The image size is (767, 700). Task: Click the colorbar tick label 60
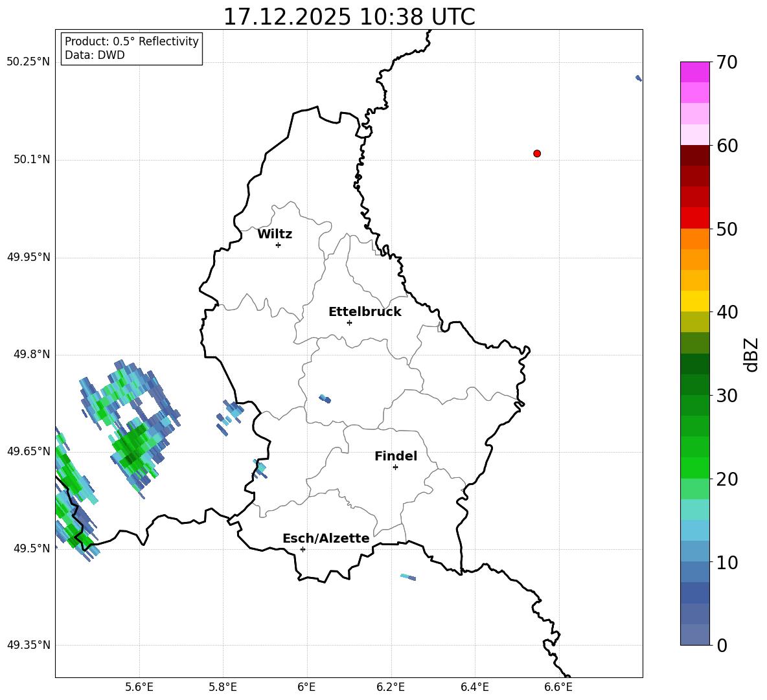727,146
